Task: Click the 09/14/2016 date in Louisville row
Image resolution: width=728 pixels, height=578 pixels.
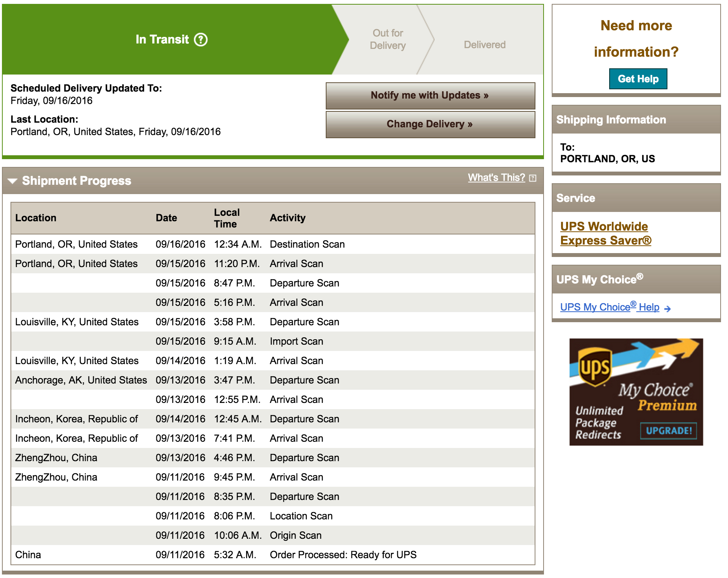Action: pos(181,361)
